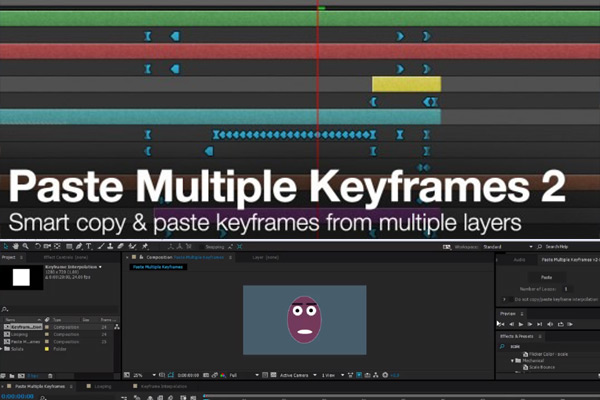Click the Flicker Color - scale preset

tap(545, 354)
